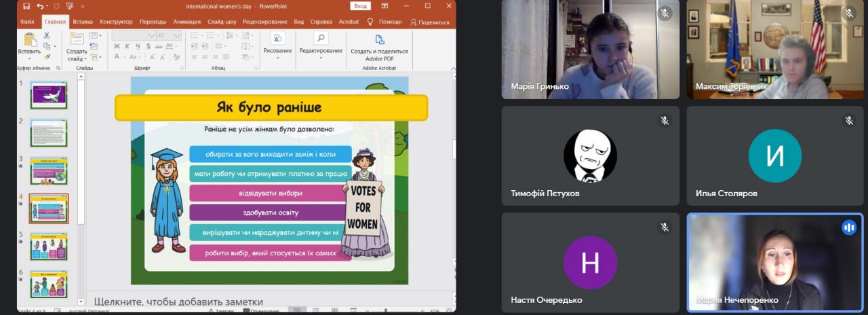Click the Undo arrow icon
This screenshot has height=315, width=868.
coord(40,6)
